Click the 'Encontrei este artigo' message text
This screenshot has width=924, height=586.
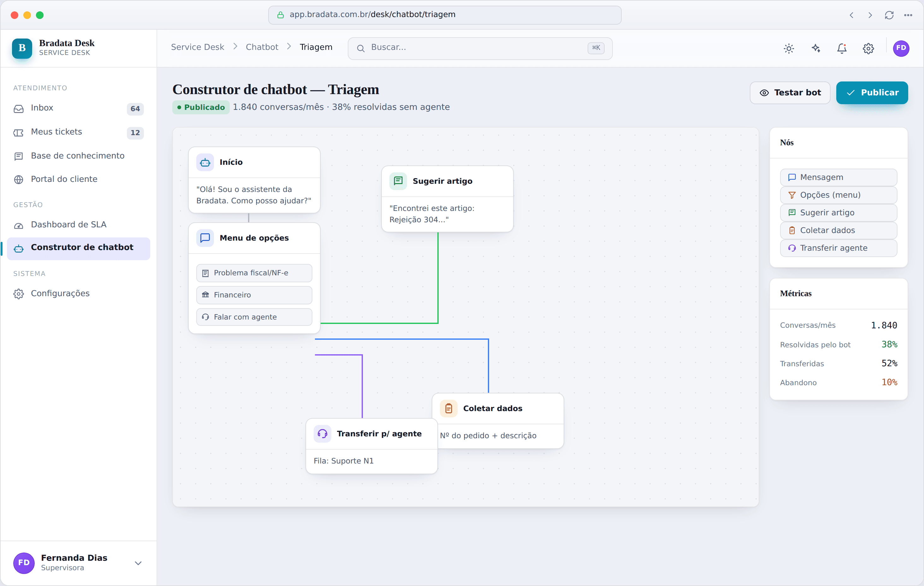(x=432, y=214)
